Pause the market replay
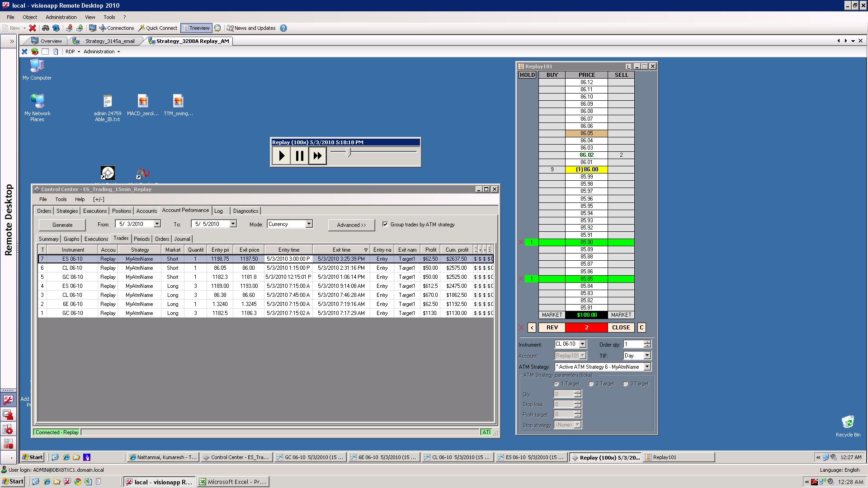Image resolution: width=868 pixels, height=488 pixels. coord(299,156)
